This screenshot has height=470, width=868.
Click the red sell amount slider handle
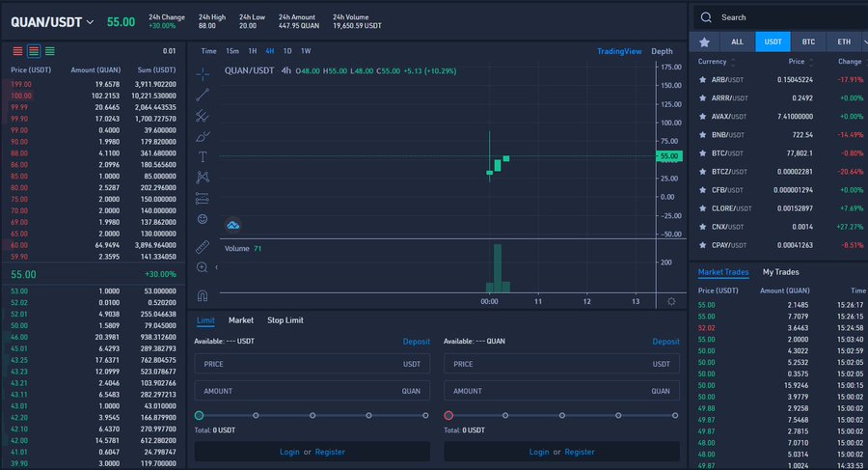click(x=448, y=415)
